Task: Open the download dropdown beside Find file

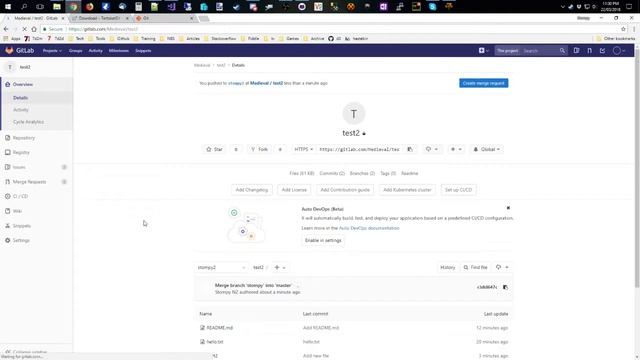Action: click(x=502, y=267)
